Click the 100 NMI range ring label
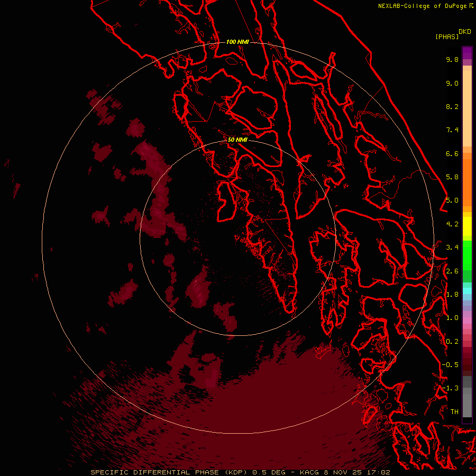The image size is (476, 476). coord(237,42)
